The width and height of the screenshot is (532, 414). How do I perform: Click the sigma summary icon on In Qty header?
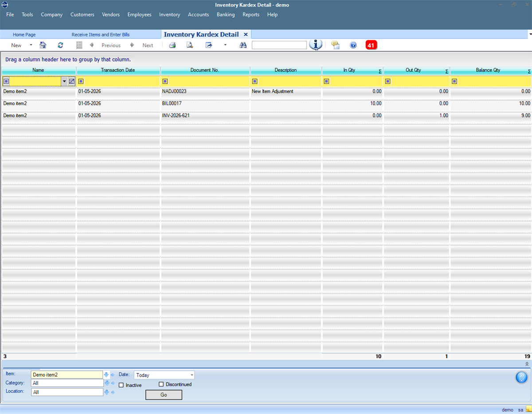(x=380, y=71)
